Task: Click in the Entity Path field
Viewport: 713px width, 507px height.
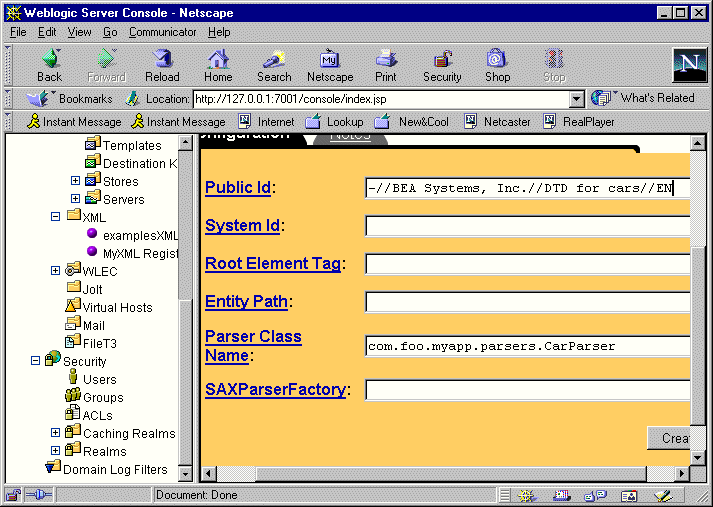Action: [527, 302]
